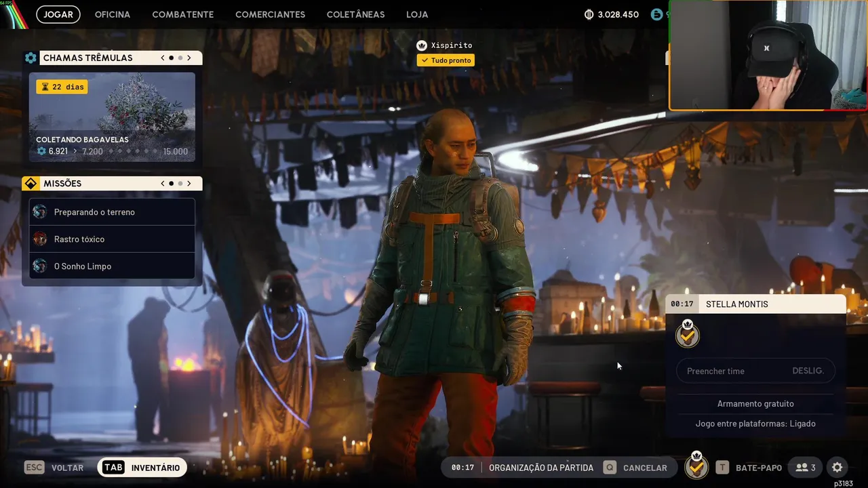This screenshot has width=868, height=488.
Task: Open settings gear in bottom bar
Action: [x=837, y=467]
